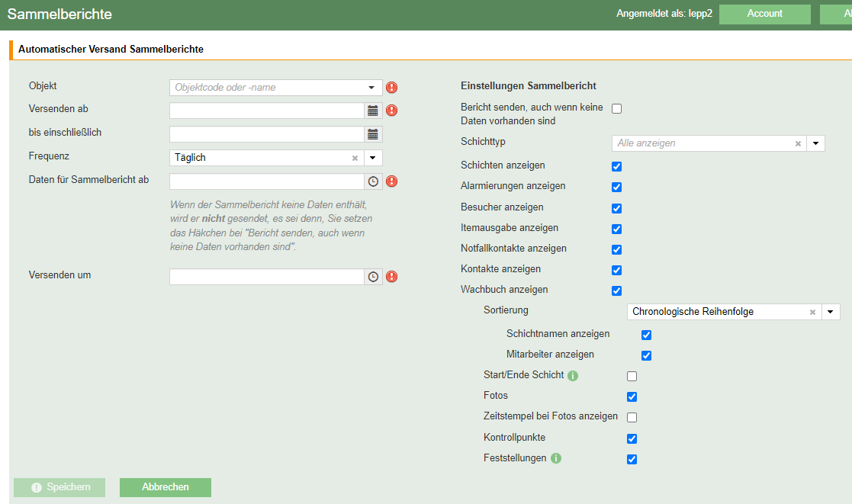Uncheck Itemausgabe anzeigen
Image resolution: width=852 pixels, height=504 pixels.
click(617, 229)
